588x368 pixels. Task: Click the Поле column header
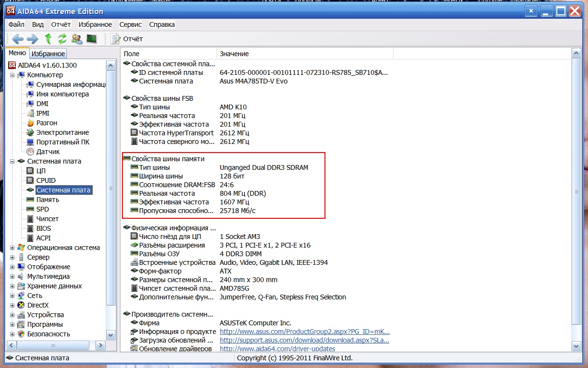click(168, 54)
